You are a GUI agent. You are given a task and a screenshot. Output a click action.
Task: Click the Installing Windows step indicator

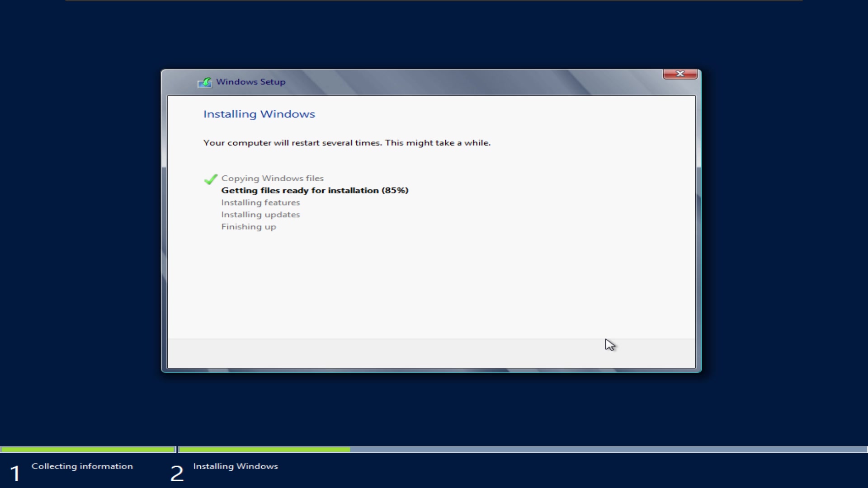point(235,466)
